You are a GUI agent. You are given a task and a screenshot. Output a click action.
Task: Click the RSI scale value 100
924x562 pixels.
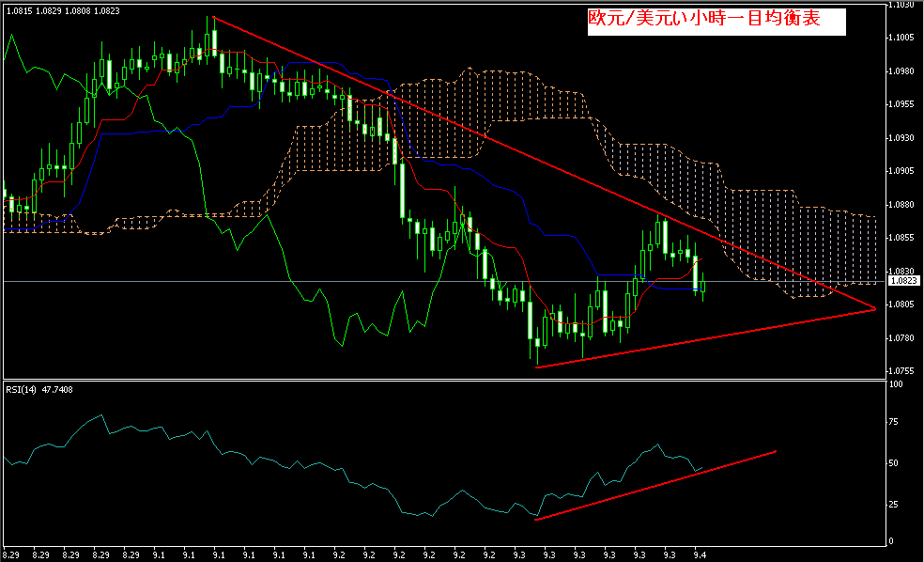pyautogui.click(x=896, y=384)
